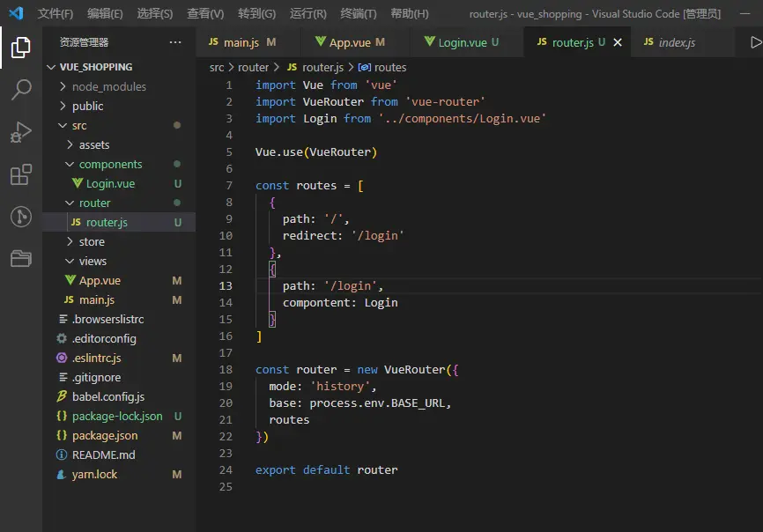The height and width of the screenshot is (532, 763).
Task: Open the 文件(F) menu
Action: 56,13
